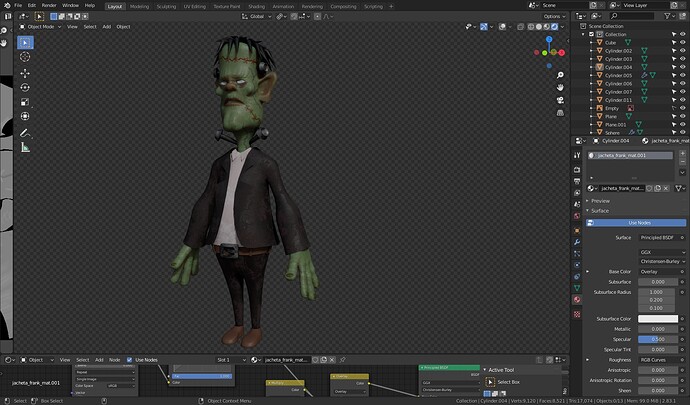Activate the Transform tool

25,116
